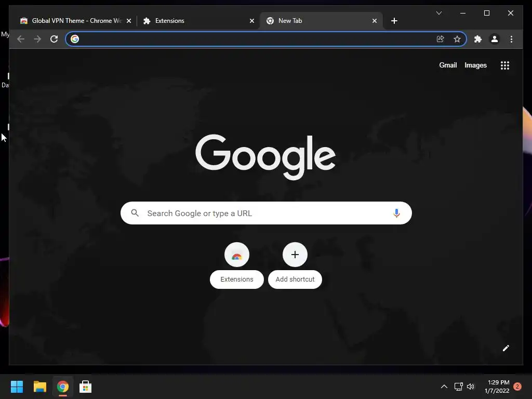Image resolution: width=532 pixels, height=399 pixels.
Task: Show hidden system tray icons
Action: click(x=444, y=387)
